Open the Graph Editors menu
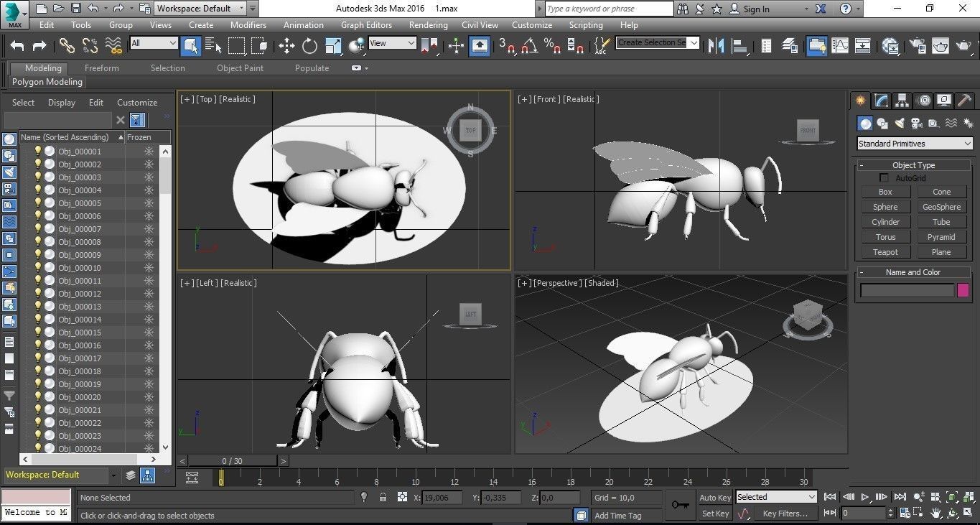 (366, 24)
